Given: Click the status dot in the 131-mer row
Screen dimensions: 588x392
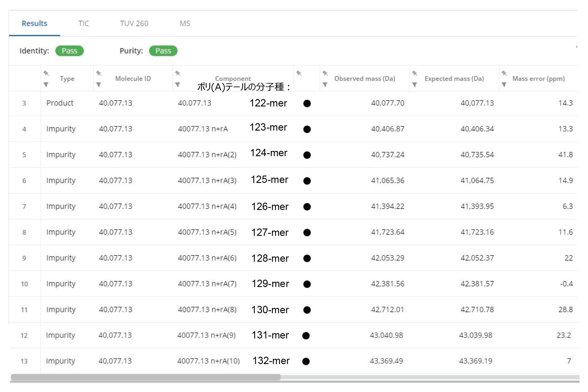Looking at the screenshot, I should (x=306, y=336).
